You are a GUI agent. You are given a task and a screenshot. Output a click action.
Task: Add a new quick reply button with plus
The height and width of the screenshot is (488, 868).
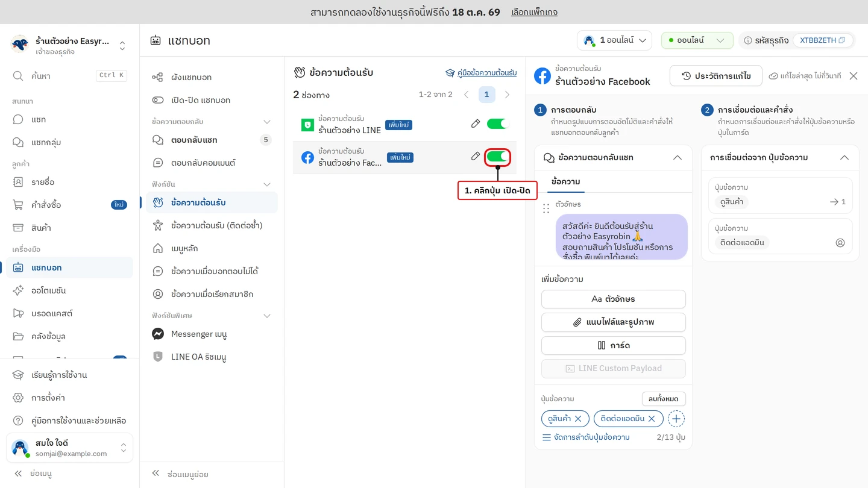point(676,419)
